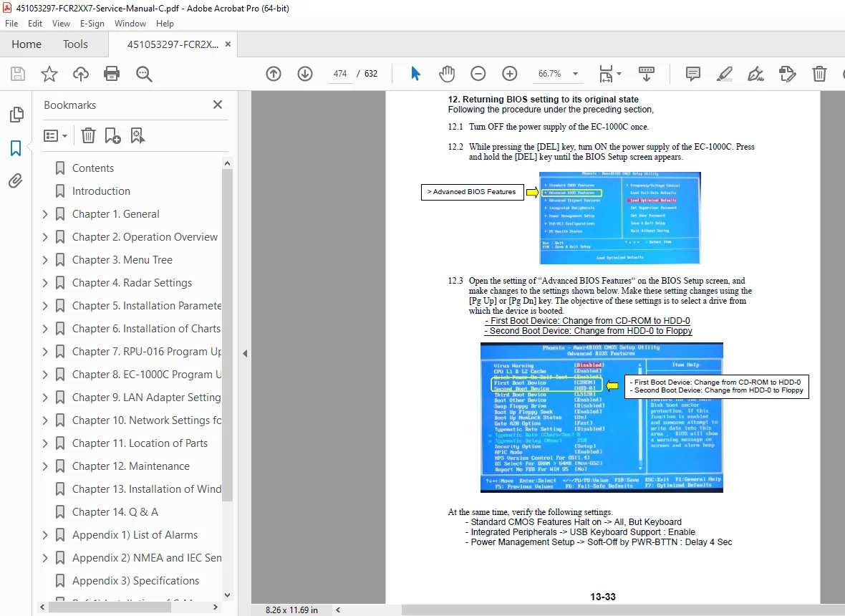This screenshot has width=845, height=616.
Task: Open the Edit menu
Action: (x=35, y=24)
